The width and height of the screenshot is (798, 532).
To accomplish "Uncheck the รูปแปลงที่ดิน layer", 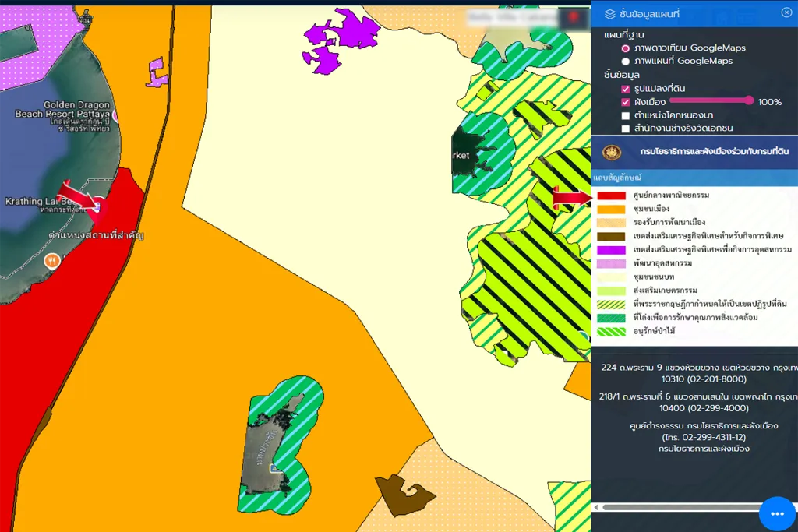I will [x=625, y=89].
